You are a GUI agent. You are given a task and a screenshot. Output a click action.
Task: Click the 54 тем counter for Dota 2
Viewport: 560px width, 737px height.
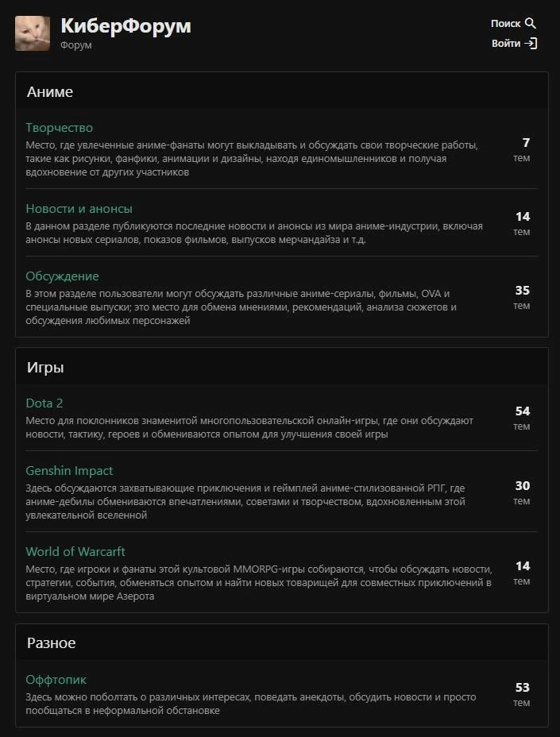[522, 418]
